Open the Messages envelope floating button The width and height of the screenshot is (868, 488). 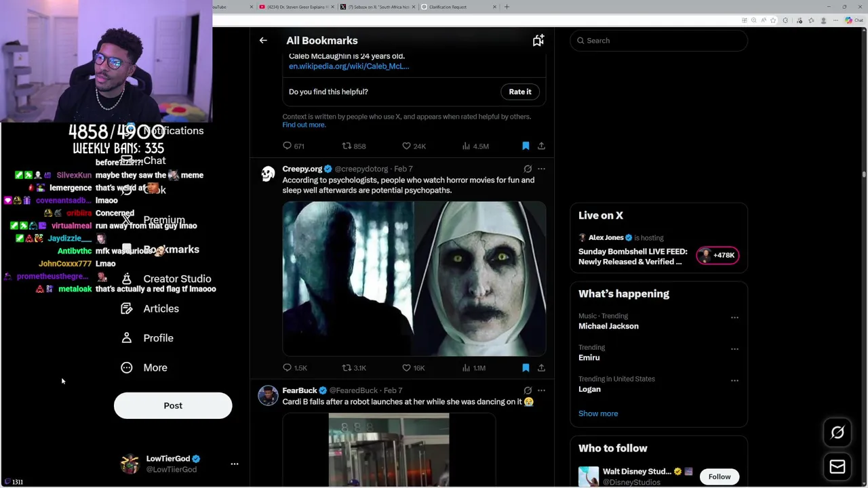coord(837,466)
